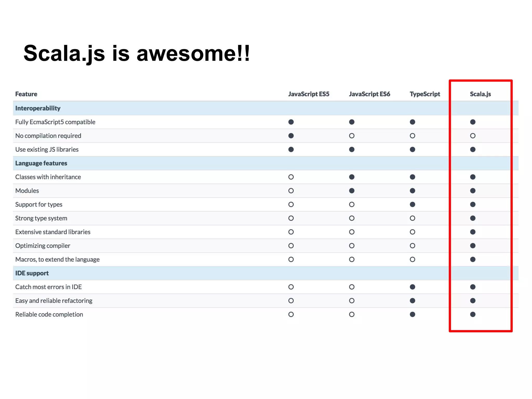
Task: Click empty circle for ES5 Catch most errors
Action: pyautogui.click(x=291, y=287)
